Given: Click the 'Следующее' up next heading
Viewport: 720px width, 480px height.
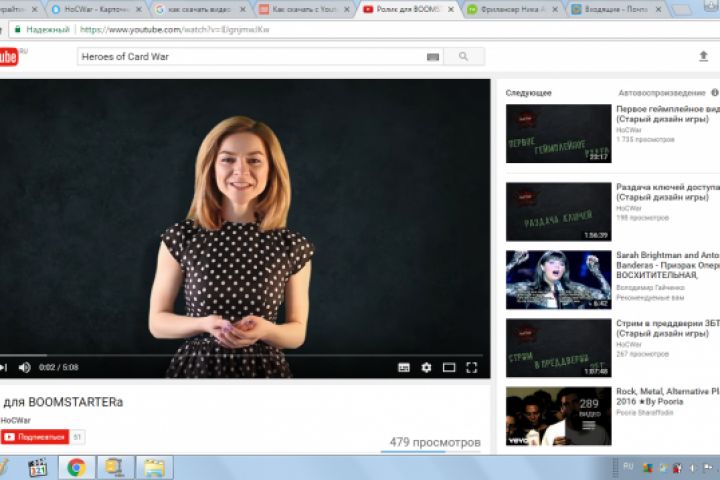Looking at the screenshot, I should click(x=529, y=93).
